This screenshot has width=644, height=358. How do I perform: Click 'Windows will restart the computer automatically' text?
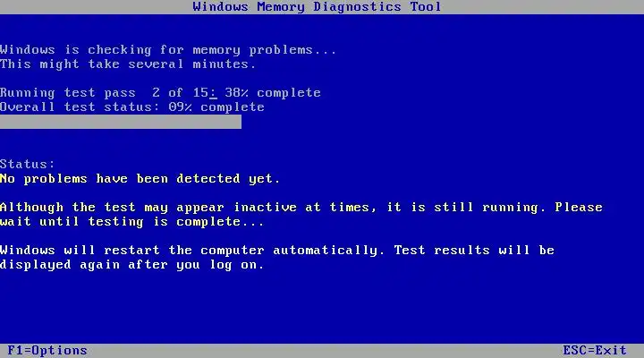coord(192,251)
